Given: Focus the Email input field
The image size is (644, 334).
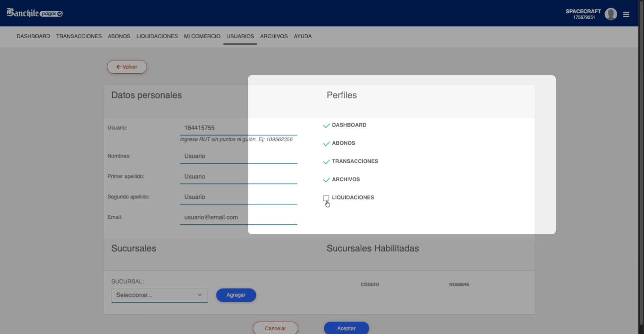Looking at the screenshot, I should pos(238,218).
